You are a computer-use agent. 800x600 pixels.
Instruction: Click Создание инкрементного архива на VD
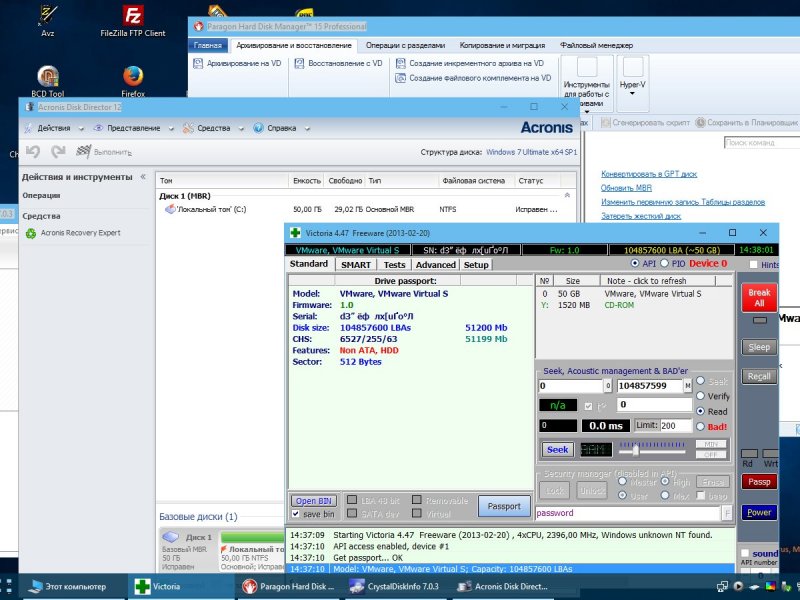click(470, 63)
